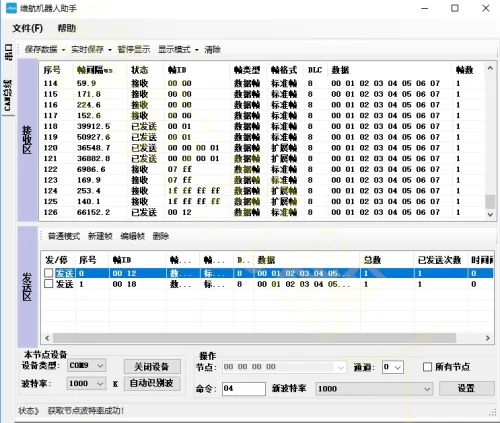
Task: Click scroll up arrow in receive list
Action: [490, 68]
